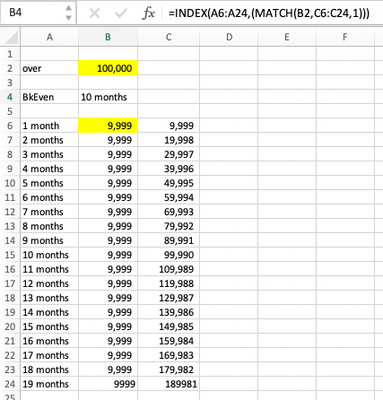Select row 2 header
This screenshot has height=400, width=383.
[x=10, y=68]
